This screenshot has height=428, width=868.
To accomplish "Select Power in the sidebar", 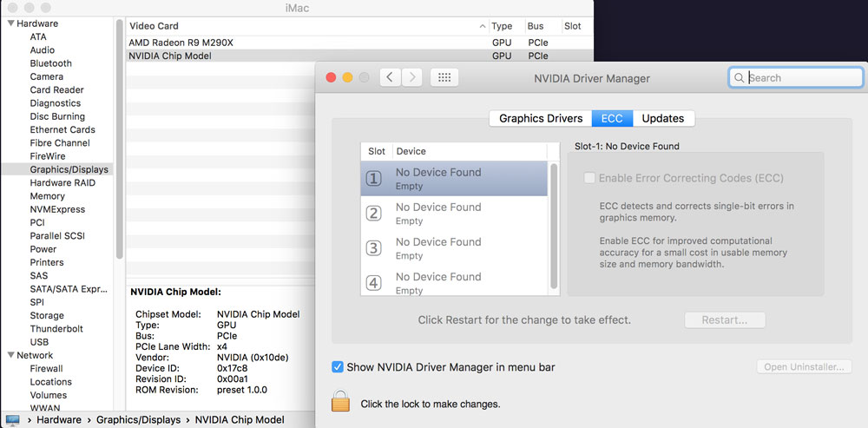I will (x=43, y=249).
